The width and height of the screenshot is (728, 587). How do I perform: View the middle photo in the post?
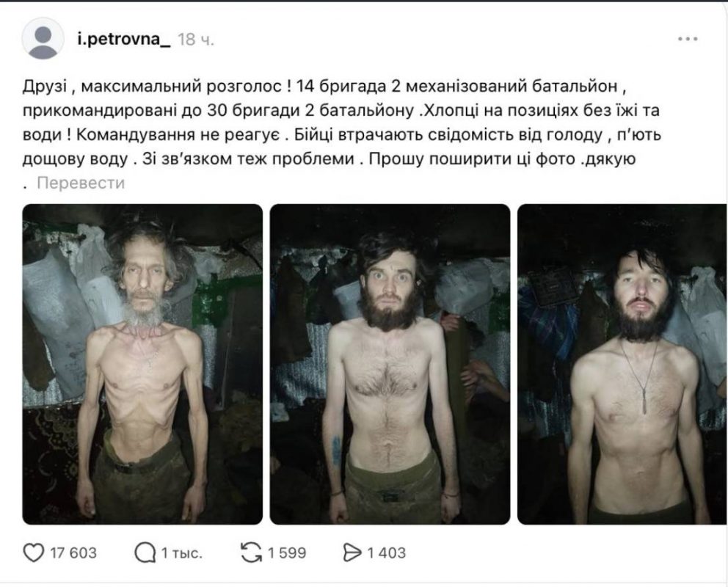coord(390,364)
